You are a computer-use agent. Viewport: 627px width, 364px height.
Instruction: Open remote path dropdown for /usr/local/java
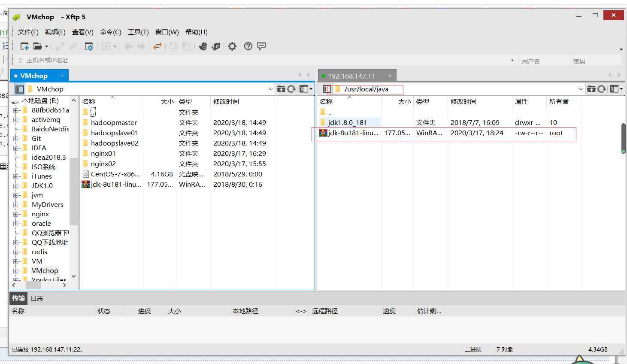pyautogui.click(x=581, y=89)
